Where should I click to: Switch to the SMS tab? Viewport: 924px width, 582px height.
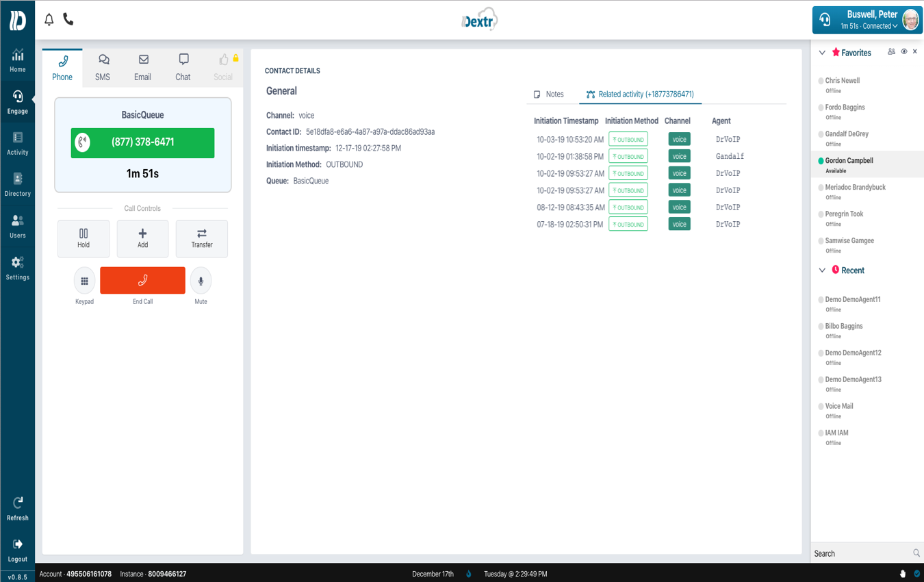(103, 68)
